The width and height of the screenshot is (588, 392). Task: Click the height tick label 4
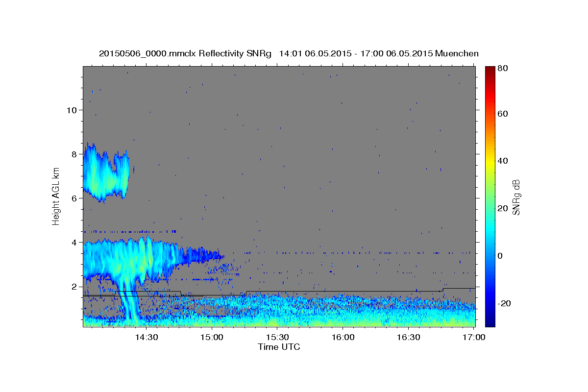pyautogui.click(x=75, y=243)
